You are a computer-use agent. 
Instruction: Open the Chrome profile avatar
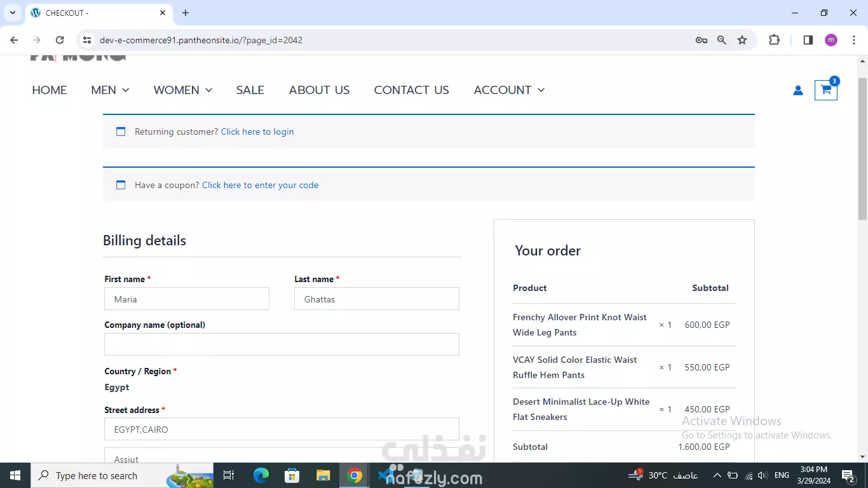(x=831, y=40)
